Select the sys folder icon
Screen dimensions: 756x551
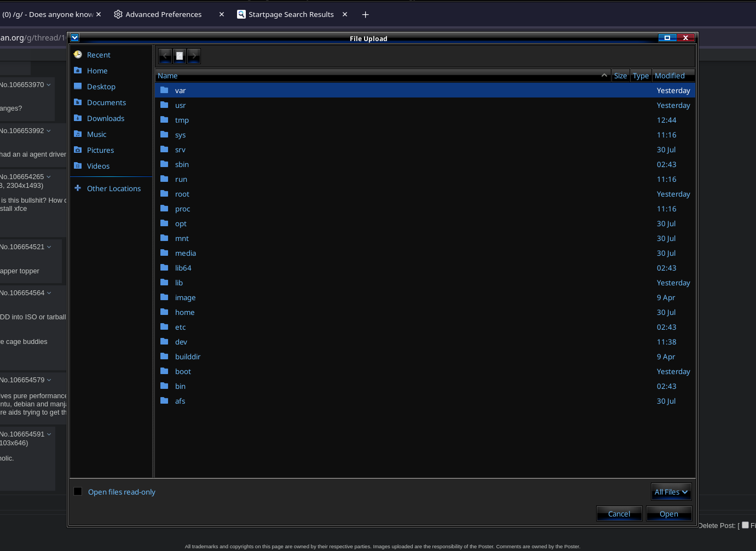pos(164,135)
